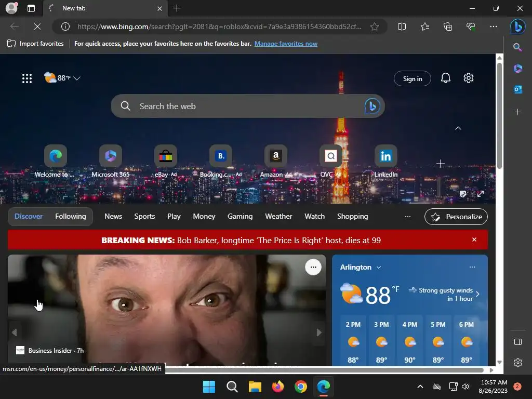The height and width of the screenshot is (399, 532).
Task: Expand the weather temperature dropdown at top
Action: [77, 78]
